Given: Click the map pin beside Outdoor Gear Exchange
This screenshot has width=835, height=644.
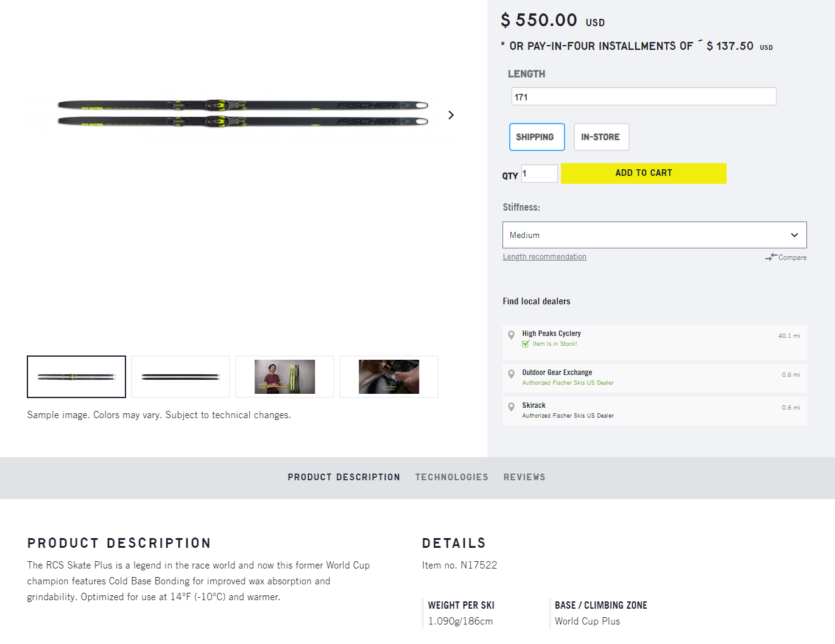Looking at the screenshot, I should pyautogui.click(x=512, y=374).
